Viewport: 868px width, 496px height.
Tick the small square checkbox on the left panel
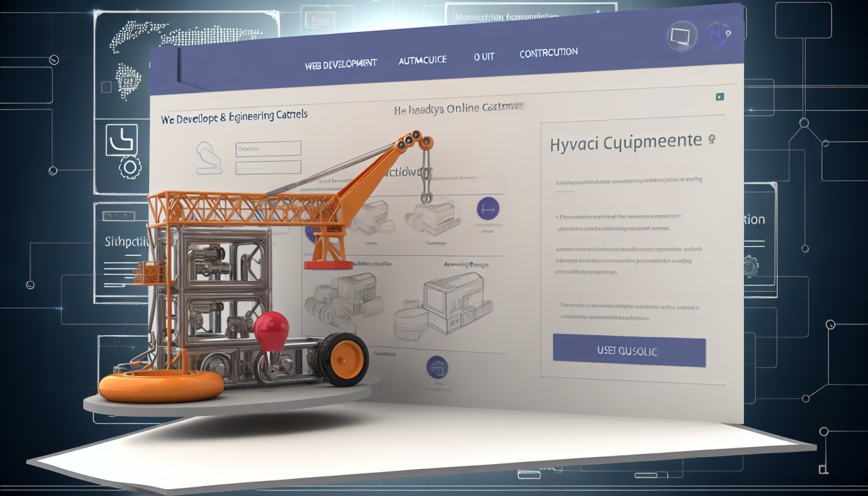pos(106,87)
